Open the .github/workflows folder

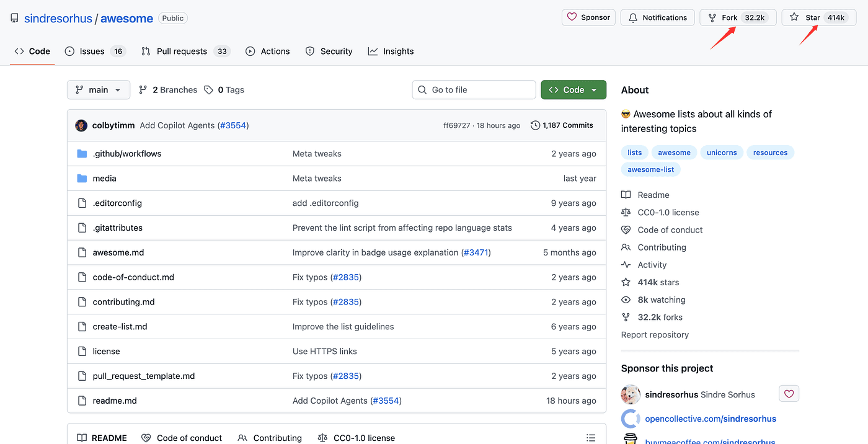coord(126,154)
